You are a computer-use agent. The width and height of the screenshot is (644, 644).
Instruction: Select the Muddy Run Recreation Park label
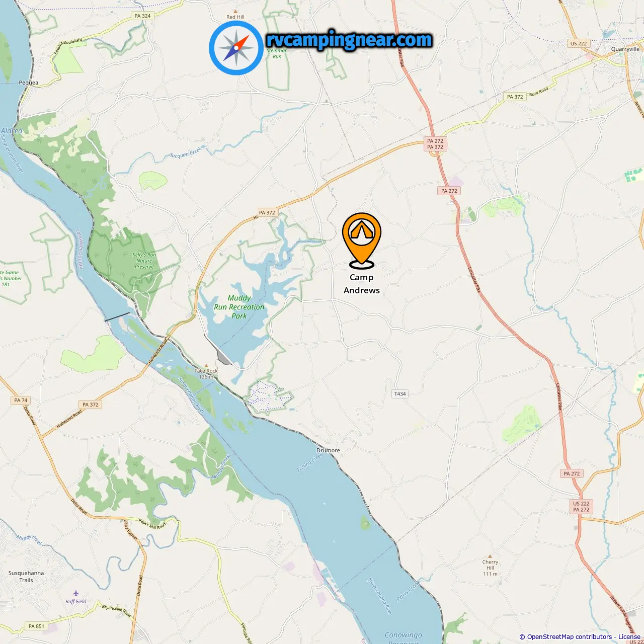tap(239, 307)
